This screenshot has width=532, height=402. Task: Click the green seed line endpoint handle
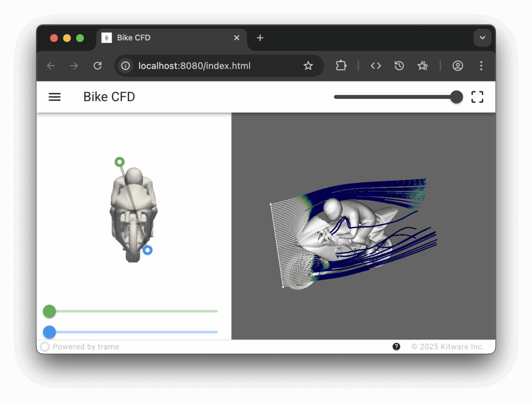(119, 162)
